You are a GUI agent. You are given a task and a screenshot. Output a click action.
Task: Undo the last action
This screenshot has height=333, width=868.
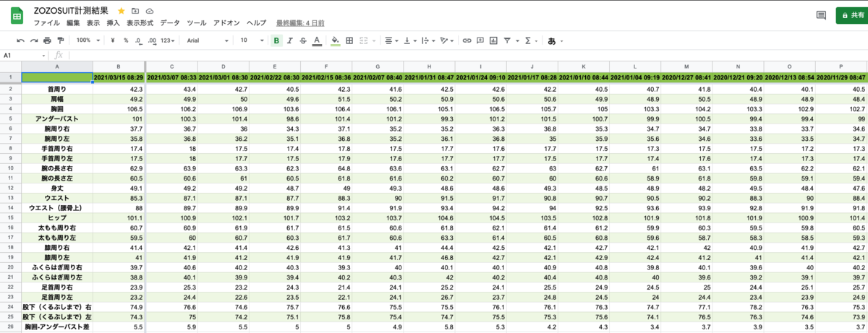21,40
